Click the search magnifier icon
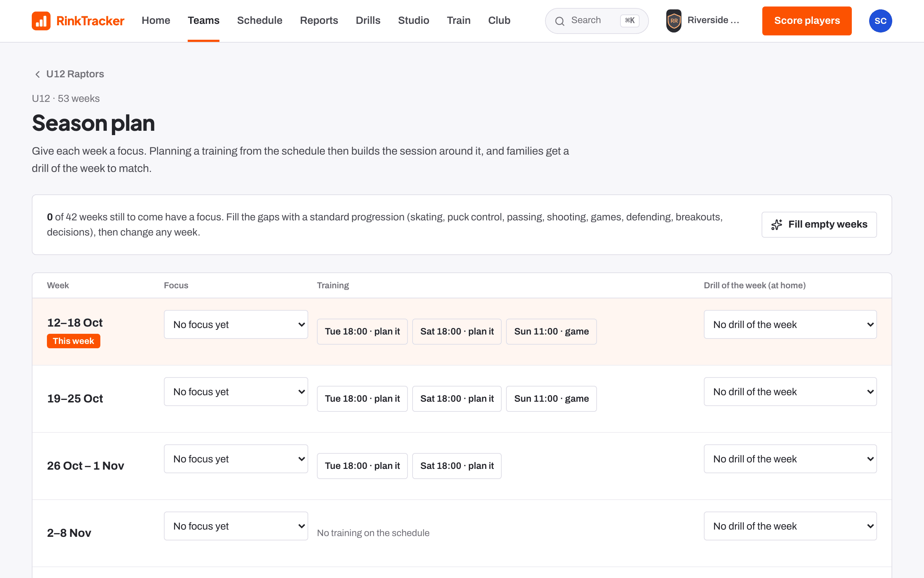924x578 pixels. 560,21
